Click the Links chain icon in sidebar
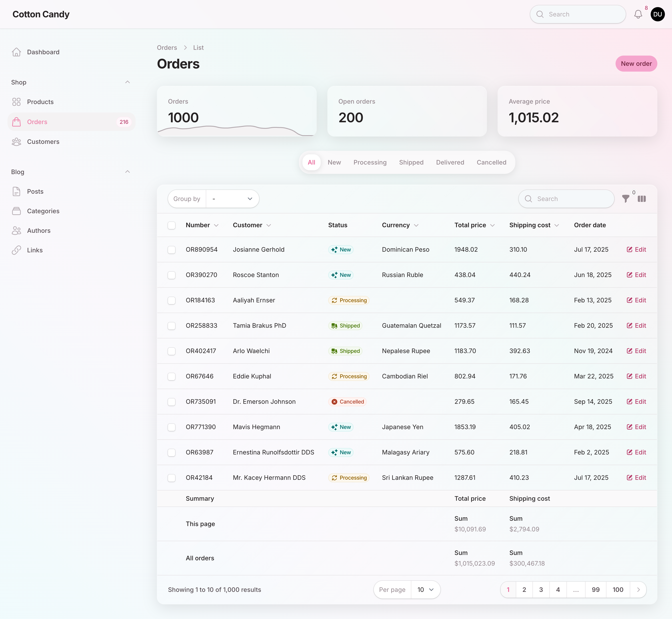The height and width of the screenshot is (619, 672). click(x=16, y=250)
